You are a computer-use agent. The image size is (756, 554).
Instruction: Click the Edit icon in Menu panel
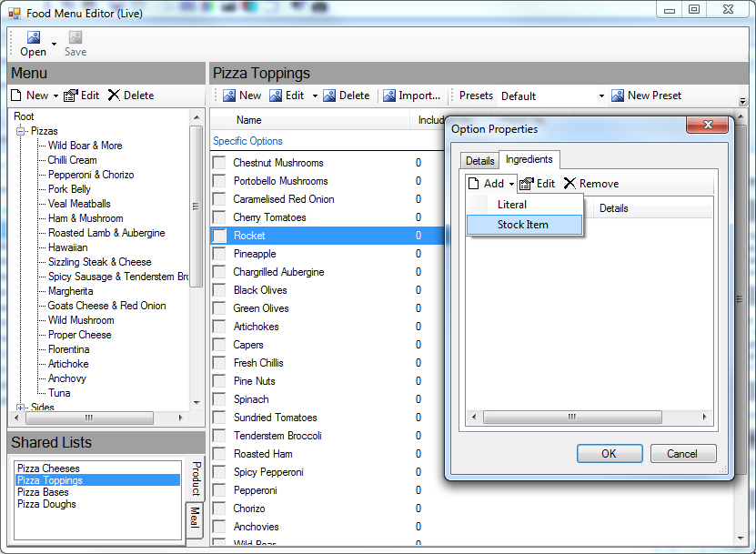point(71,96)
